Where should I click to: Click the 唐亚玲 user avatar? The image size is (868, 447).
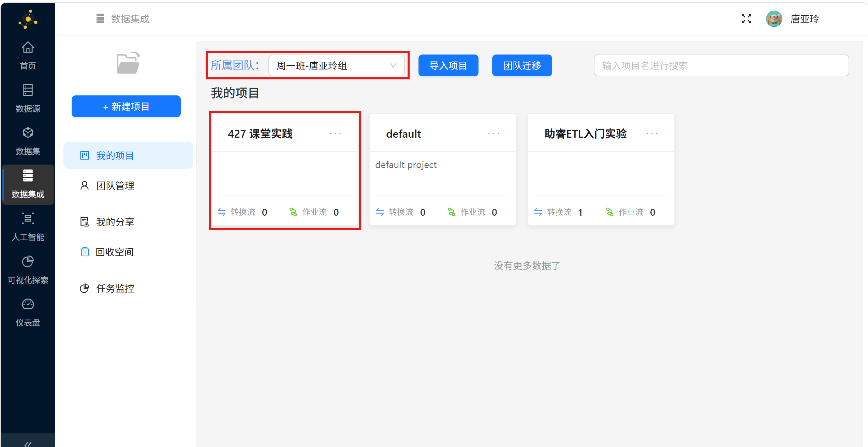tap(774, 19)
